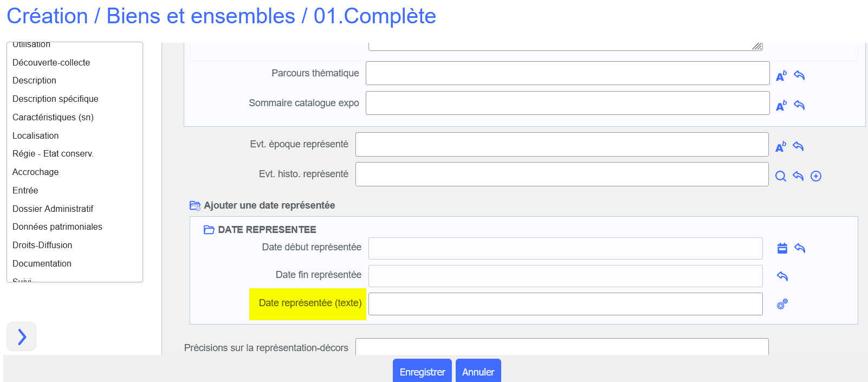Focus the Parcours thématique input field
Image resolution: width=868 pixels, height=382 pixels.
(567, 73)
